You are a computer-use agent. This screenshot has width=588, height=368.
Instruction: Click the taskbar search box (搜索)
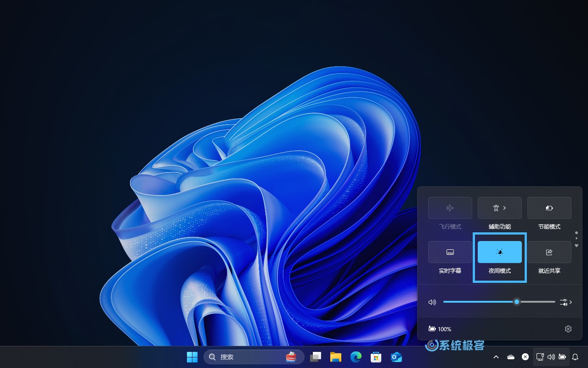(x=254, y=357)
